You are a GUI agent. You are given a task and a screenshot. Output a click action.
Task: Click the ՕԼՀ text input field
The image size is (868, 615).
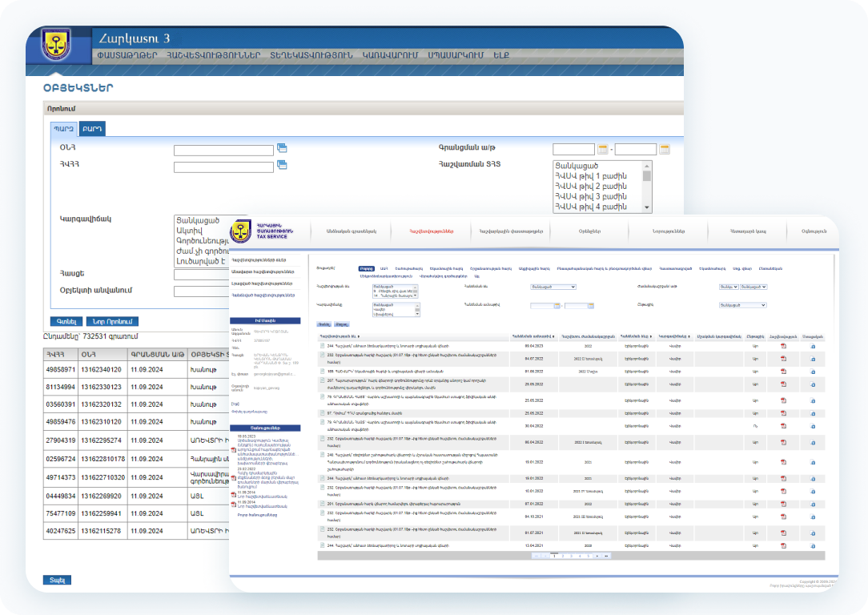(223, 149)
